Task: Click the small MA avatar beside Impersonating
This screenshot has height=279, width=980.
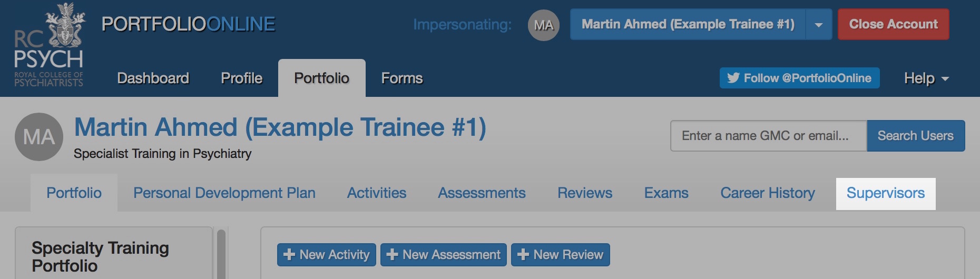Action: (543, 25)
